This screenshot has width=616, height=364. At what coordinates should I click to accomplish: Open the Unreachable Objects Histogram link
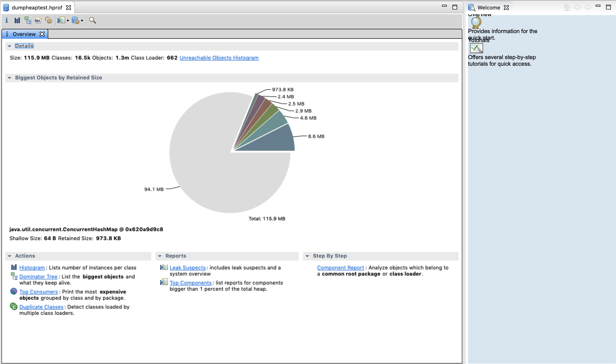[219, 58]
